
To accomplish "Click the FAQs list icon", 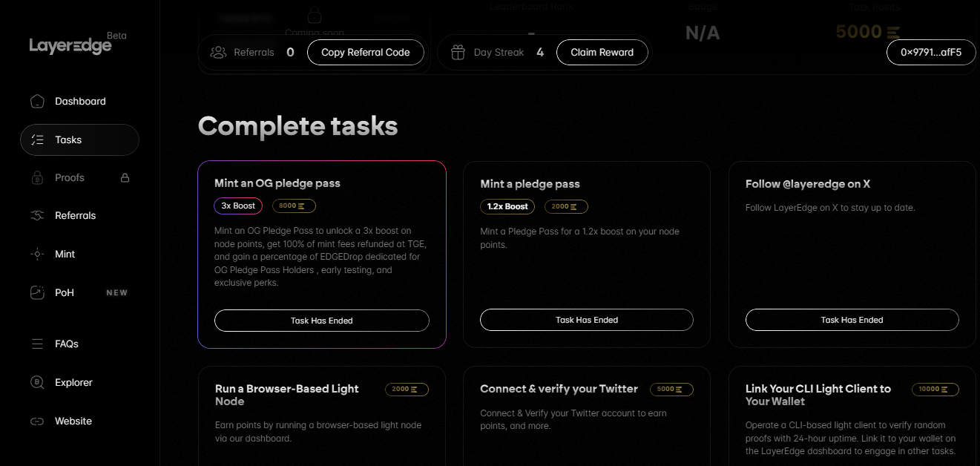I will (37, 344).
